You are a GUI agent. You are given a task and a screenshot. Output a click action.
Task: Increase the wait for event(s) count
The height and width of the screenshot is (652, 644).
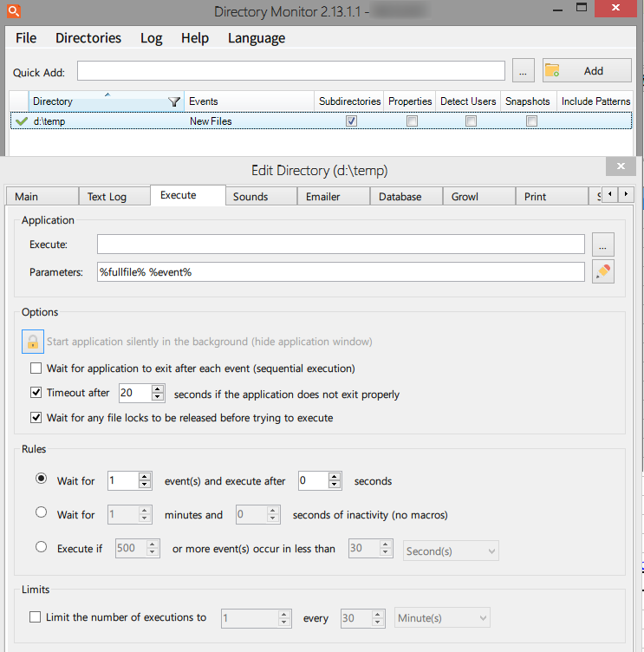(x=145, y=477)
